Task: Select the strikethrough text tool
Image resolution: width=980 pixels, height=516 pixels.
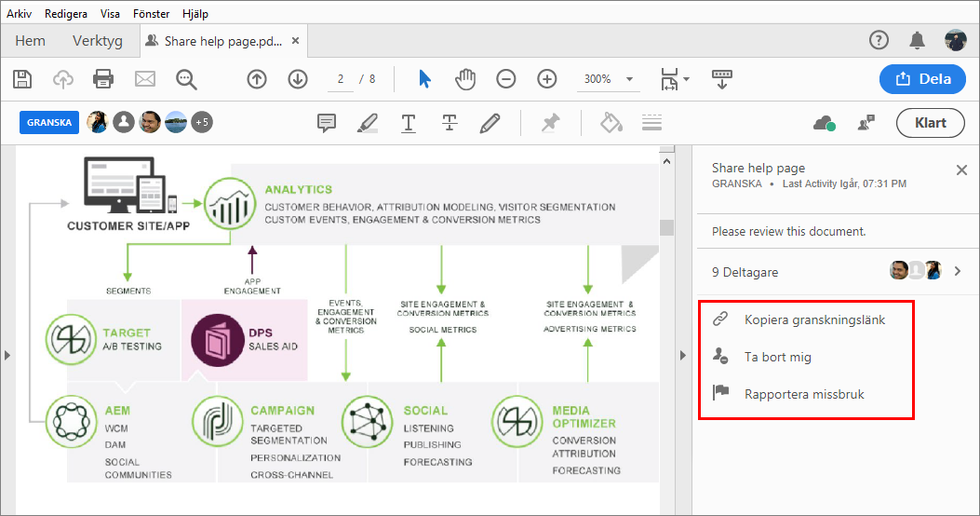Action: [x=450, y=123]
